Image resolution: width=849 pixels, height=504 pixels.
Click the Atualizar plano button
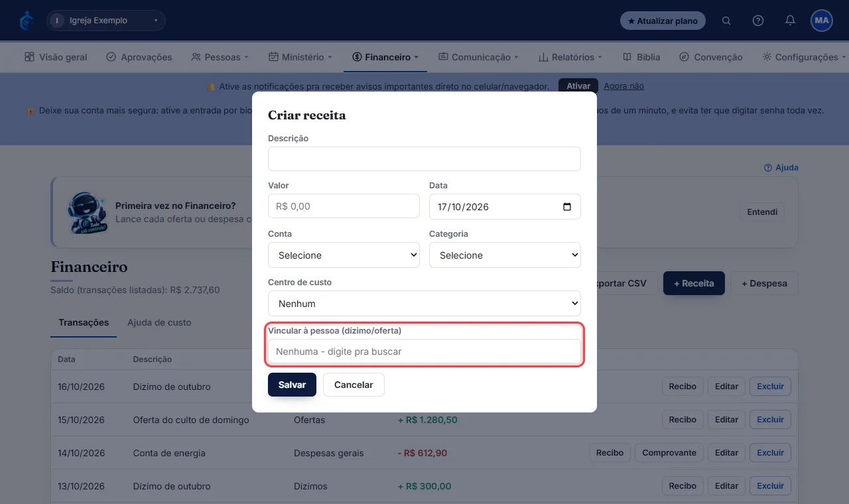[x=663, y=21]
